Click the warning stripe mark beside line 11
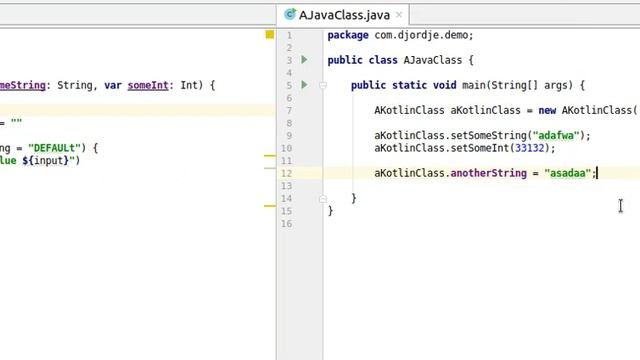Viewport: 640px width, 360px height. tap(270, 168)
